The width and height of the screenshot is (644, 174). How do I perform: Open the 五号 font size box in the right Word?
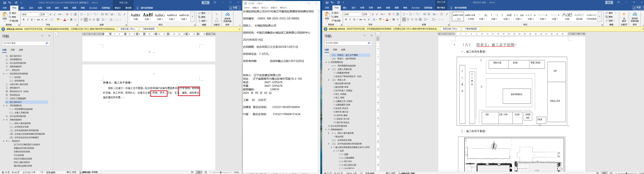[x=366, y=14]
